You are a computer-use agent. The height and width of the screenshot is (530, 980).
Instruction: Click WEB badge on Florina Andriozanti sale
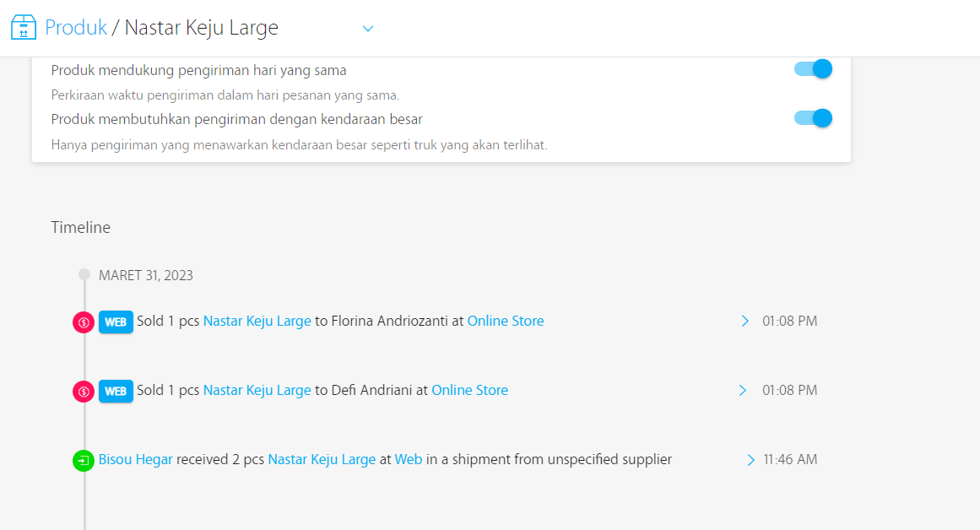[116, 322]
